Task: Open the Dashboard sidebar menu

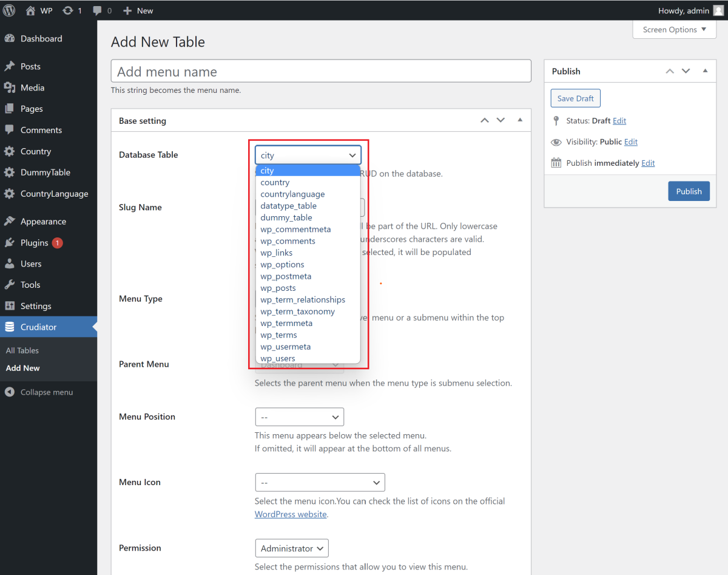Action: pos(41,39)
